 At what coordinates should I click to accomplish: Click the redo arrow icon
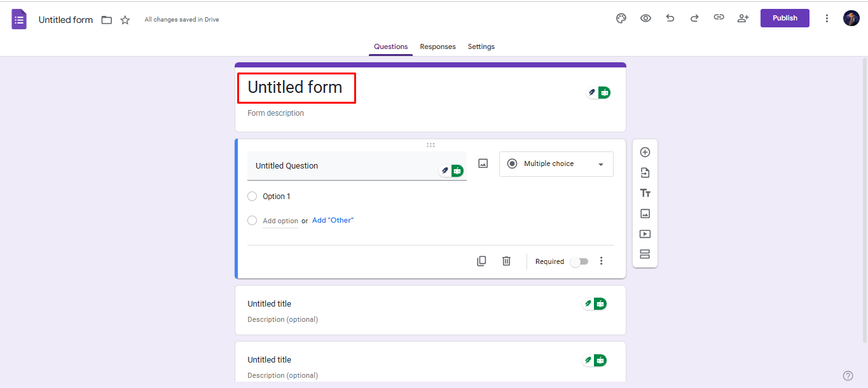694,18
